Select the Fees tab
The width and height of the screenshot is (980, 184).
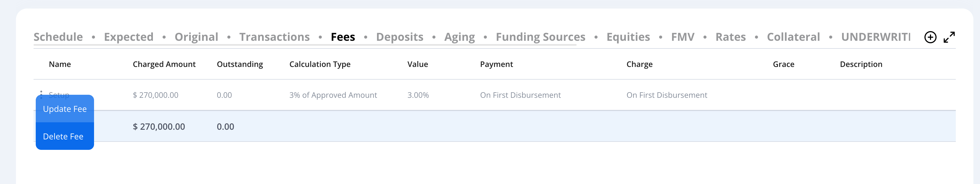point(343,37)
